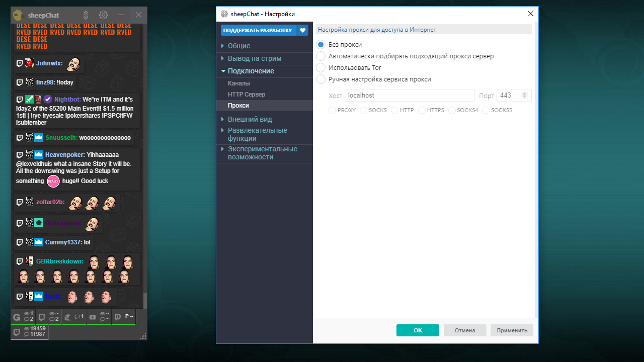Click the verified checkmark badge next to Nightbot
644x362 pixels.
48,100
